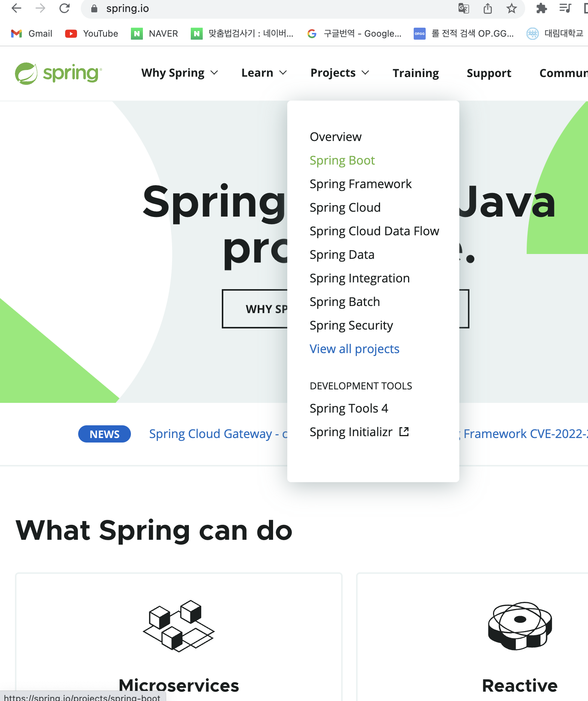Click the blue NEWS badge
The image size is (588, 701).
click(x=104, y=434)
